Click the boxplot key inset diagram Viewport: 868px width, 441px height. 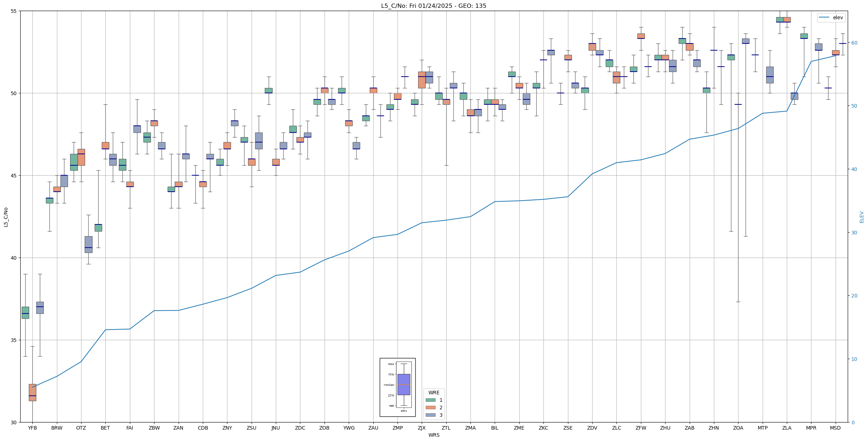398,387
